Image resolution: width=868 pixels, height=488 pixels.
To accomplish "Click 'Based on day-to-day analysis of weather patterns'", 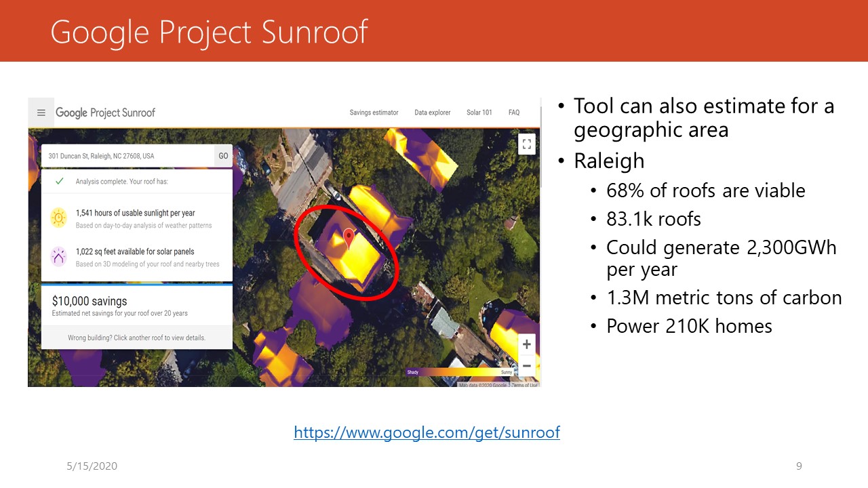I will [144, 226].
